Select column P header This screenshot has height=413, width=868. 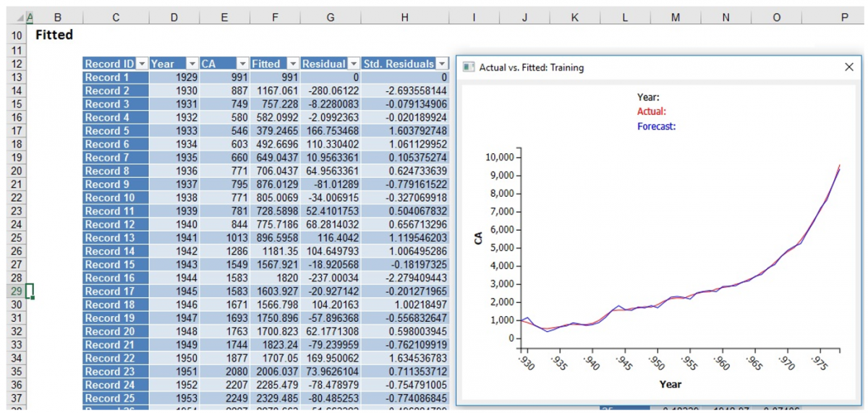pos(843,17)
